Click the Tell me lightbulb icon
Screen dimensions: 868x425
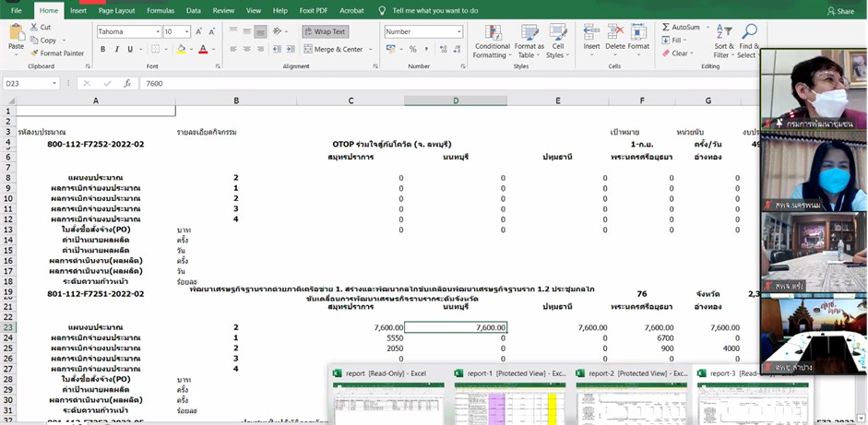(382, 10)
